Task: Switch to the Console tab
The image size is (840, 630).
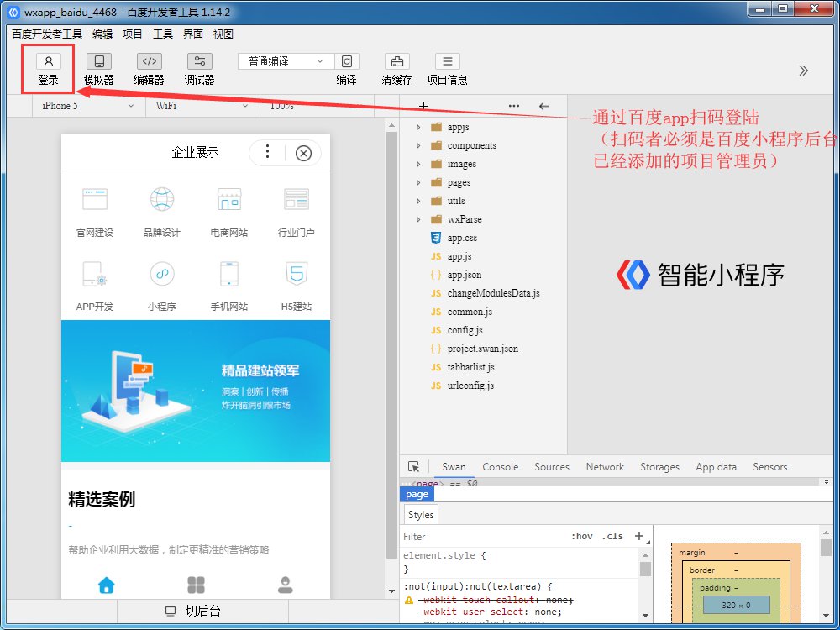Action: coord(501,466)
